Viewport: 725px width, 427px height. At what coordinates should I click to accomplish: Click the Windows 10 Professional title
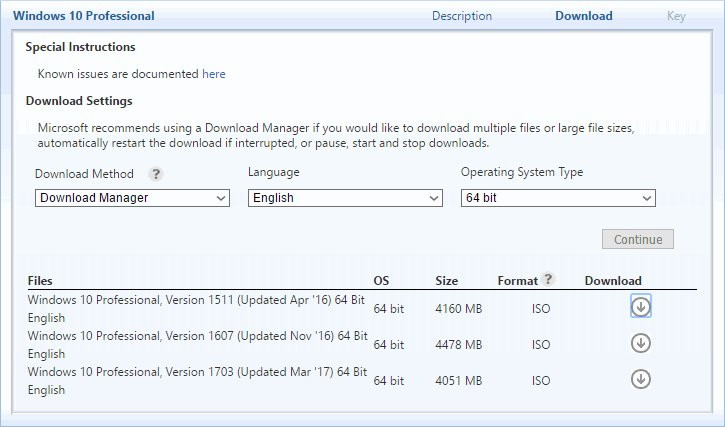pyautogui.click(x=84, y=16)
